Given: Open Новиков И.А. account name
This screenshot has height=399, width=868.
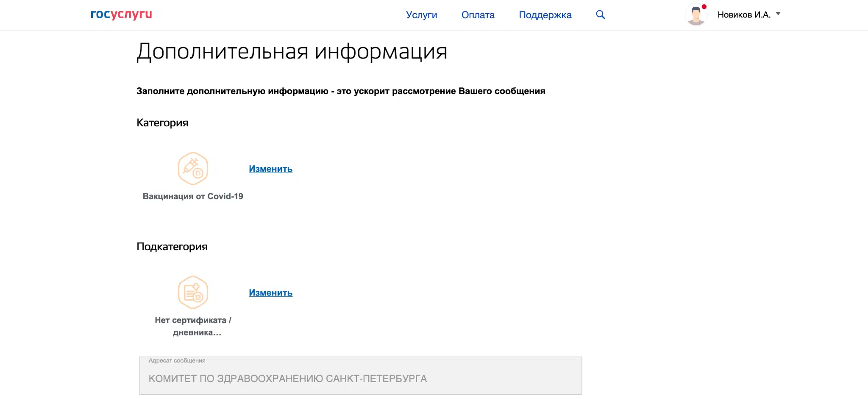Looking at the screenshot, I should pos(744,15).
